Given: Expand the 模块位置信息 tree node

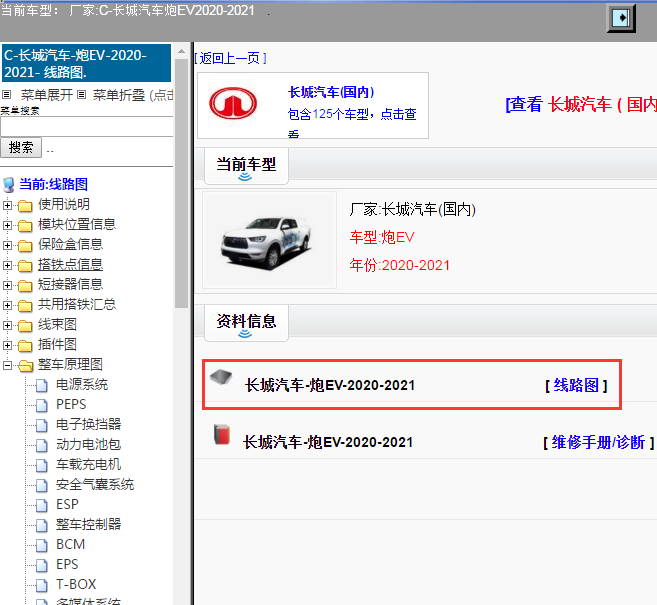Looking at the screenshot, I should (8, 225).
